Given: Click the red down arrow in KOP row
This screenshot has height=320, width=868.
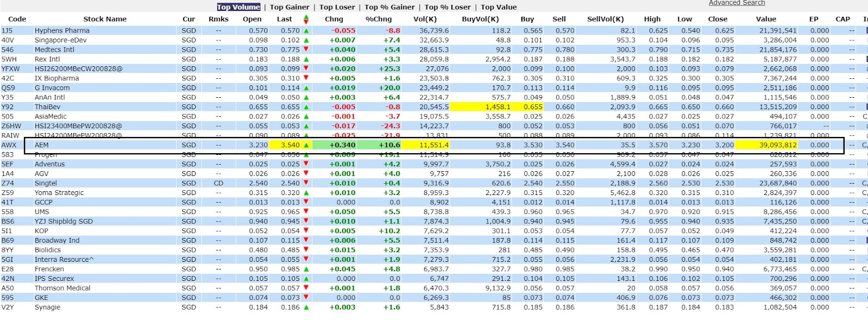Looking at the screenshot, I should click(x=306, y=231).
